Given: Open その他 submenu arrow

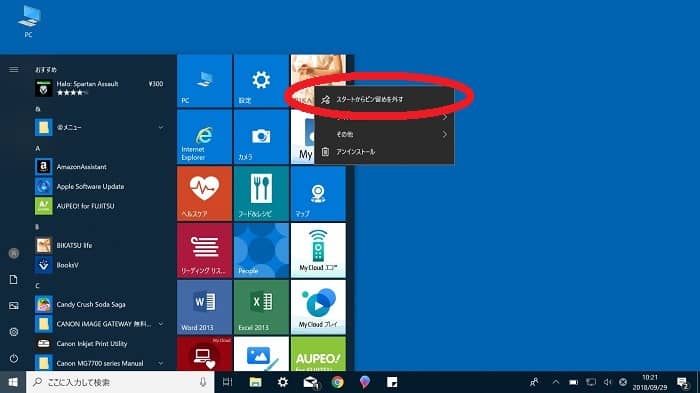Looking at the screenshot, I should click(445, 134).
